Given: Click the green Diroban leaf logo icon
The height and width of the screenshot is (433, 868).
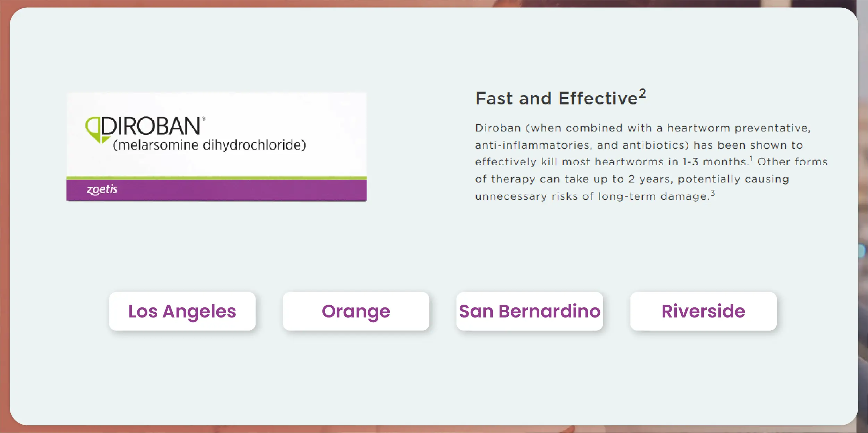Looking at the screenshot, I should 93,130.
